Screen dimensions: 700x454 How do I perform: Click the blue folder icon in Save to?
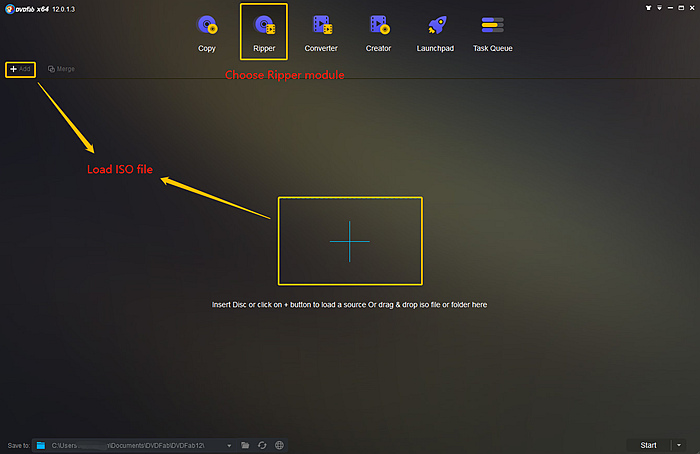[x=41, y=446]
